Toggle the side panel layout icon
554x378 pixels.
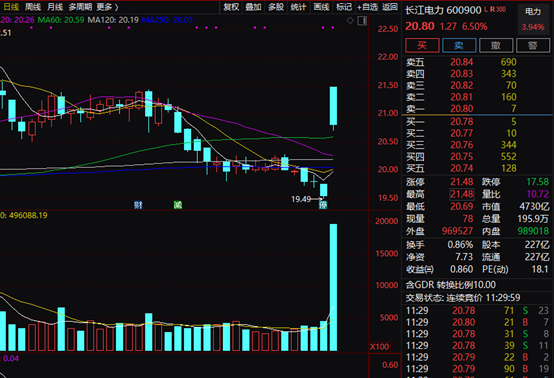[x=362, y=21]
